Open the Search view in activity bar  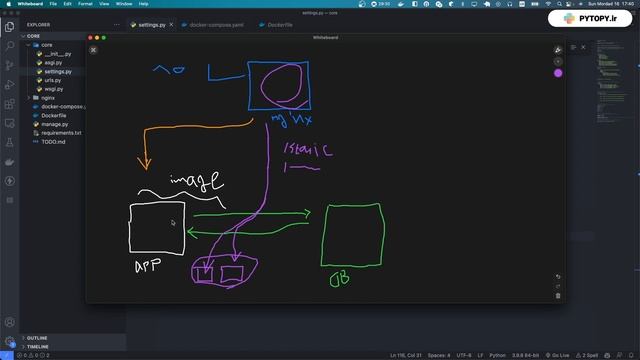(9, 46)
